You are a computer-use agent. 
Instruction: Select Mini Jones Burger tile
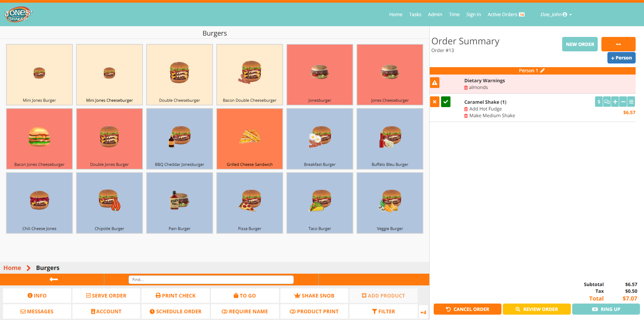tap(39, 75)
